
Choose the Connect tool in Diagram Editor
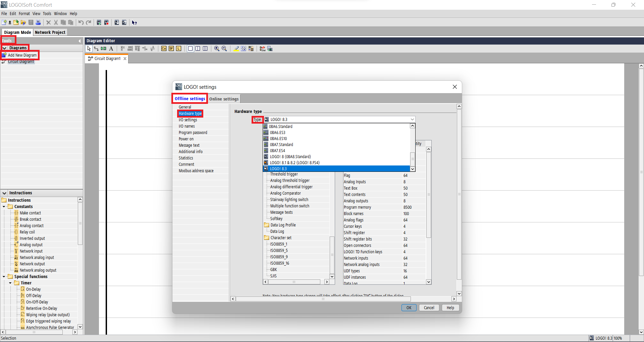click(96, 49)
